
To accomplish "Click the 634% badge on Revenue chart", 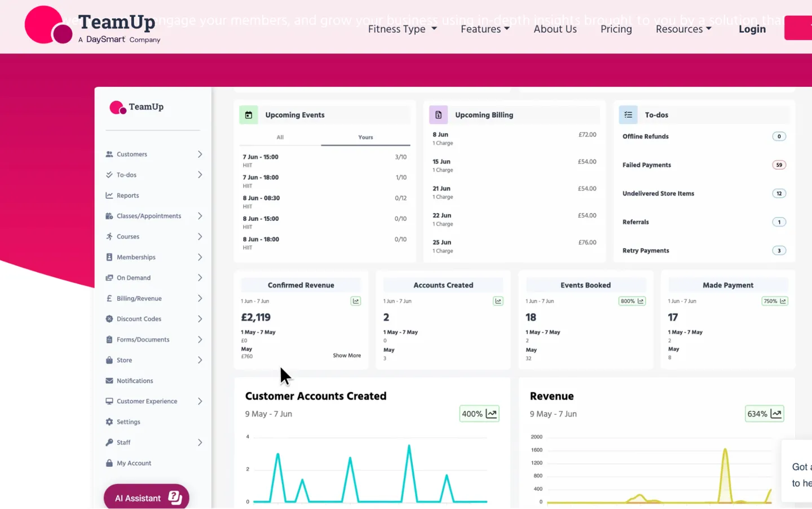I will (765, 414).
